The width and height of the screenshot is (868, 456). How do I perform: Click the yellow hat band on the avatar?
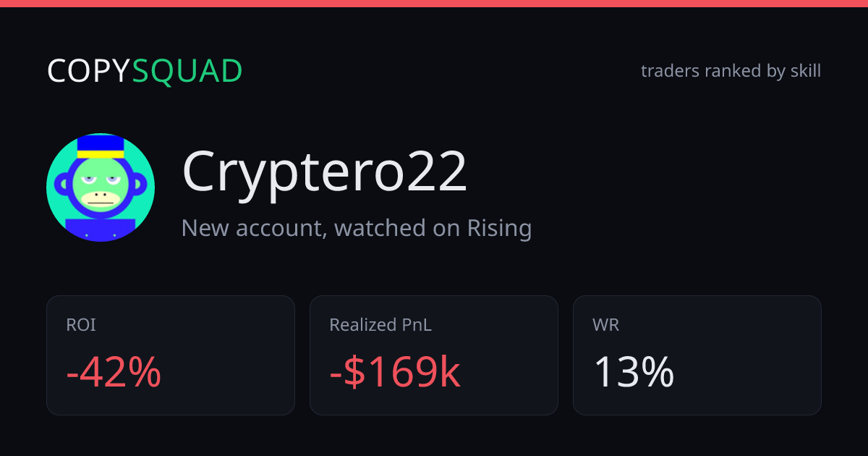click(102, 153)
